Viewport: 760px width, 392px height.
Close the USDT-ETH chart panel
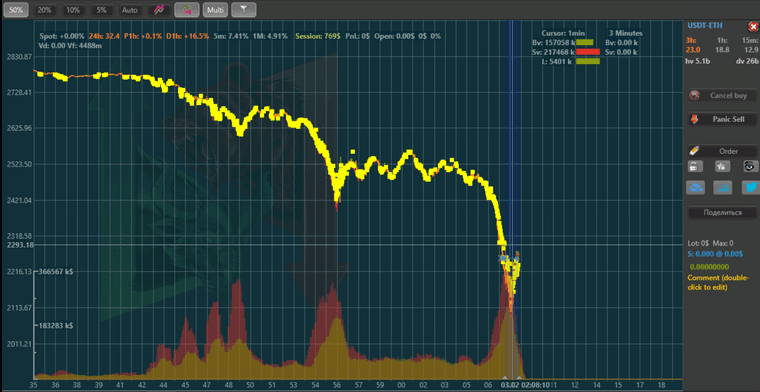click(x=752, y=27)
